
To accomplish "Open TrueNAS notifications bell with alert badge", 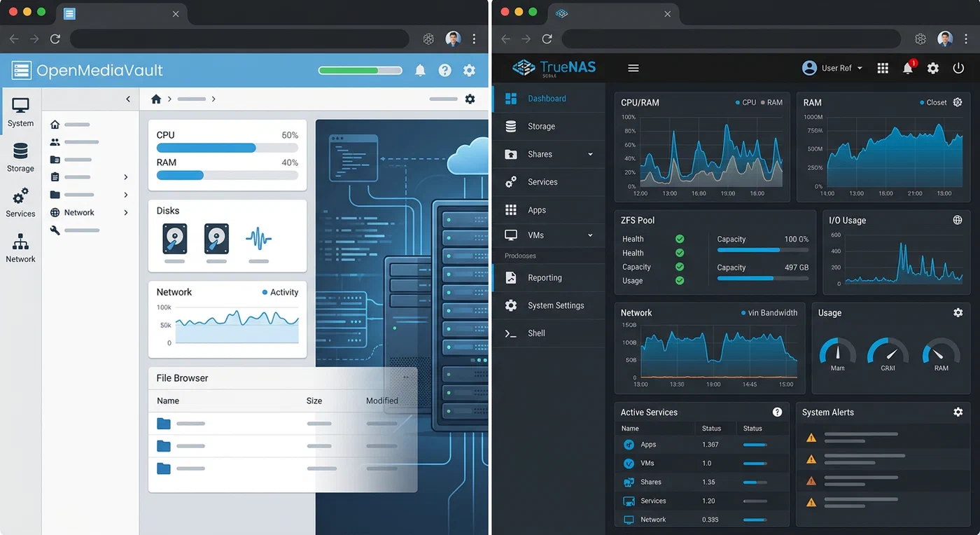I will [908, 68].
